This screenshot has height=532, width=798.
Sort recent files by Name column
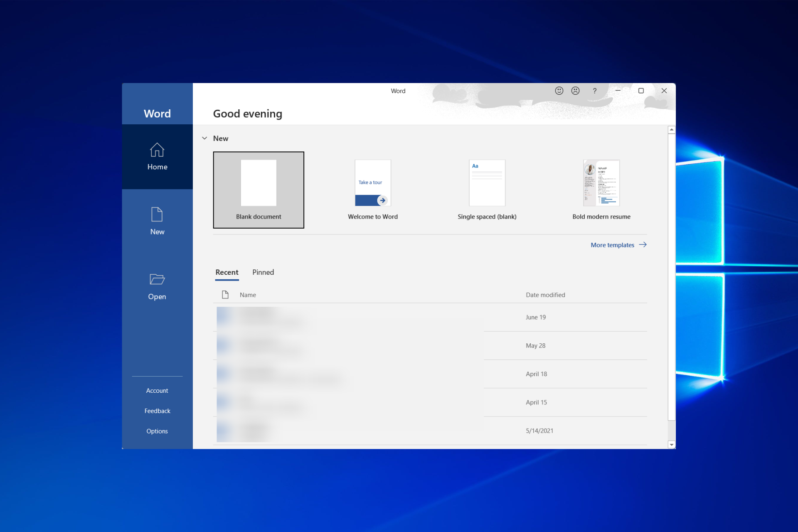point(247,295)
